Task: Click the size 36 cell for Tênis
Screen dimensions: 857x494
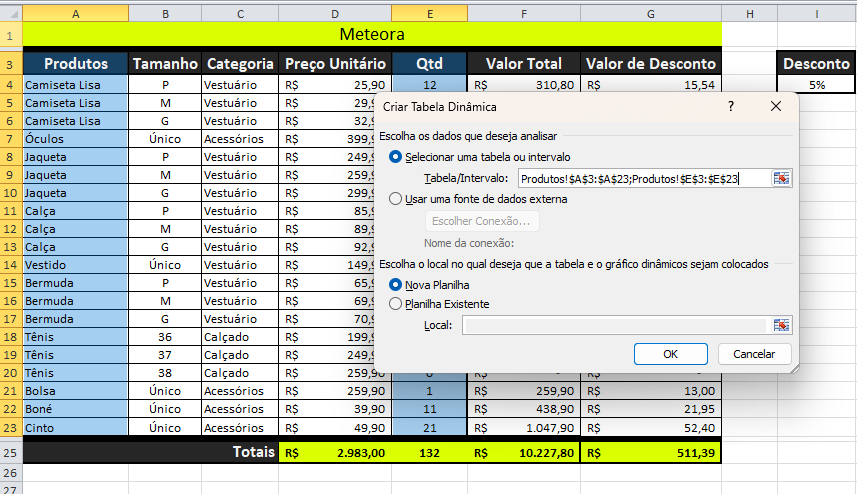Action: (x=165, y=337)
